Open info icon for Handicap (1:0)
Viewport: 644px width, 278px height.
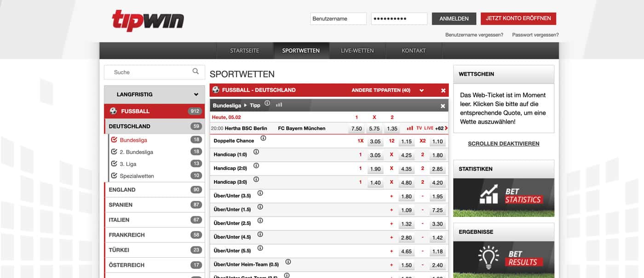[256, 152]
